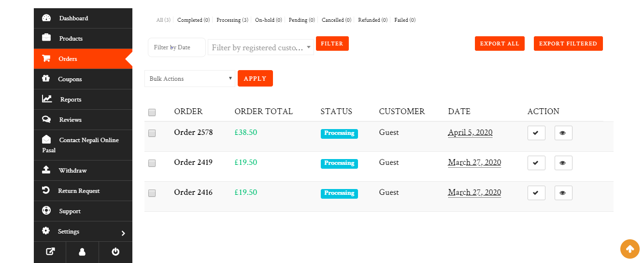Click the Filter by Date field
Screen dimensions: 644x263
(x=176, y=47)
